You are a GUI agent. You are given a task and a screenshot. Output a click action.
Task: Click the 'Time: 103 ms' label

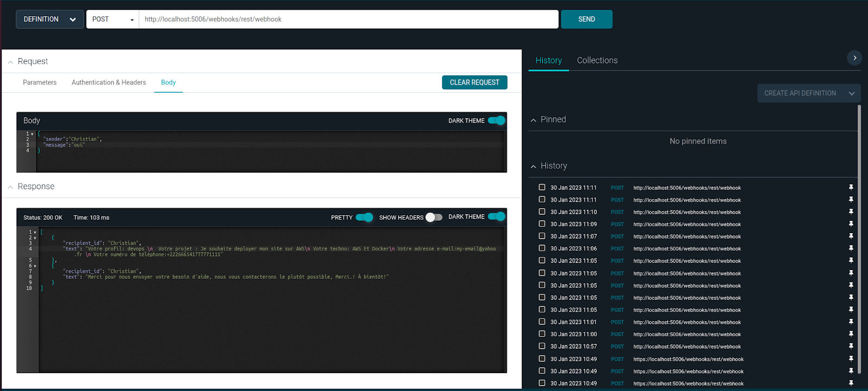pyautogui.click(x=91, y=217)
